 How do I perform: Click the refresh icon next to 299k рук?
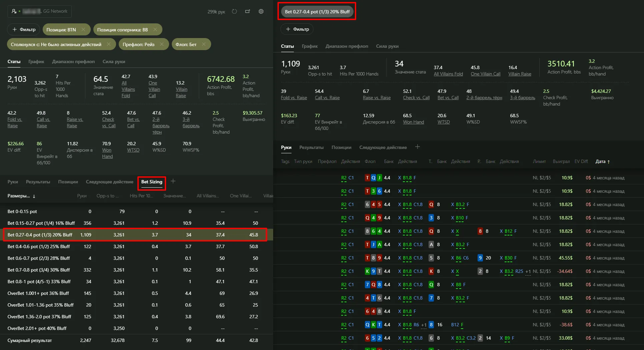(234, 11)
